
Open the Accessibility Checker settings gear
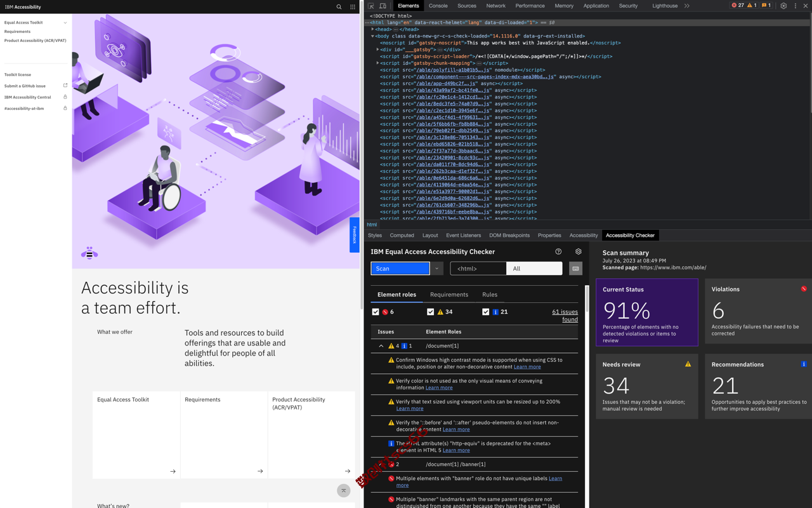coord(578,251)
